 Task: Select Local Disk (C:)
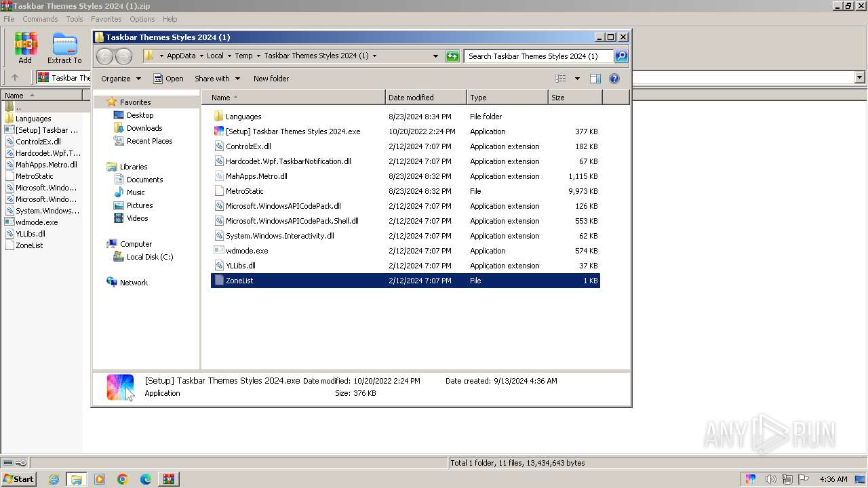(150, 257)
